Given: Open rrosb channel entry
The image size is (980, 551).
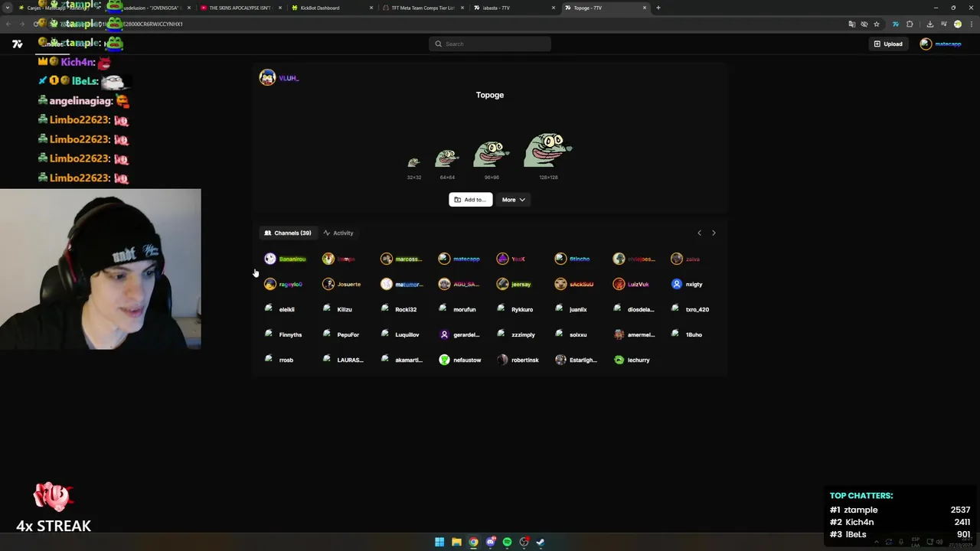Looking at the screenshot, I should pos(279,360).
